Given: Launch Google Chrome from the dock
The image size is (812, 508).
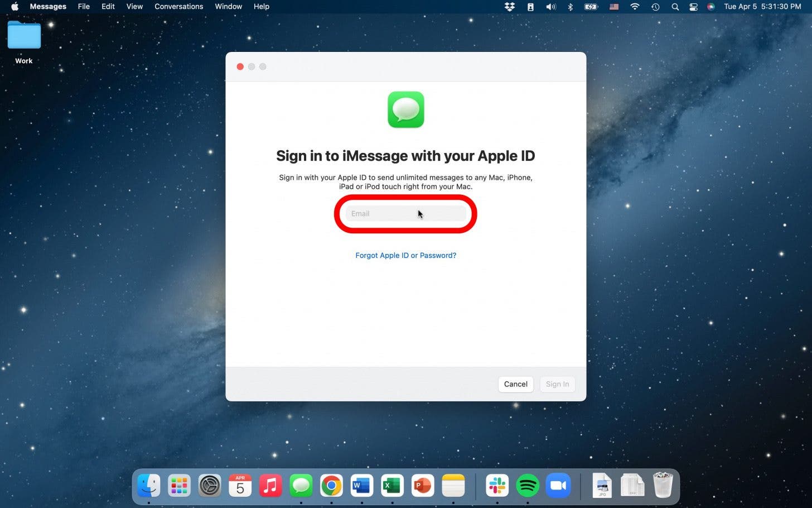Looking at the screenshot, I should tap(331, 486).
